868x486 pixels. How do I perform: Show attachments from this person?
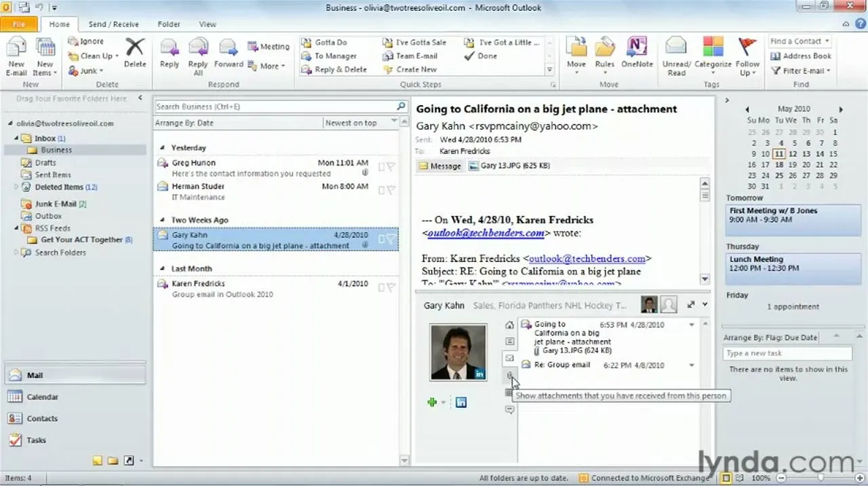(509, 375)
